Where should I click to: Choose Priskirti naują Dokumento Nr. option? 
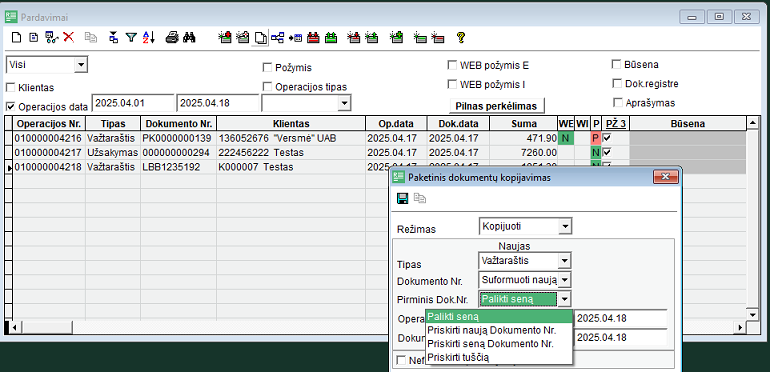click(499, 330)
